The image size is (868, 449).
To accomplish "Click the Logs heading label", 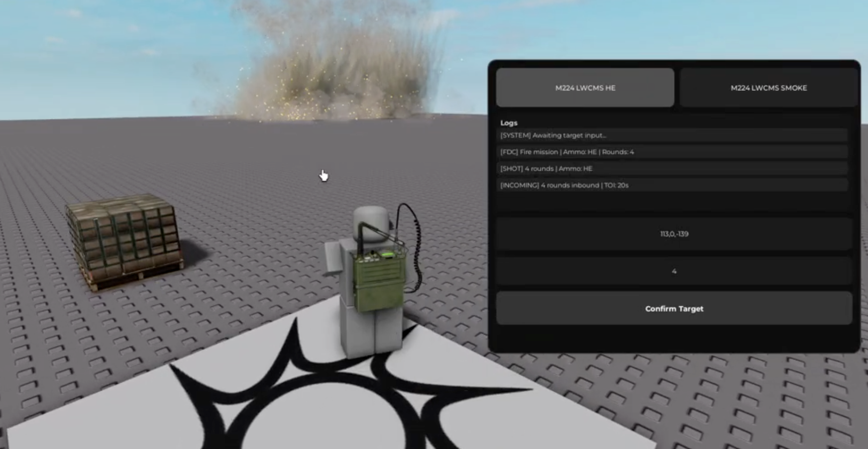I will tap(509, 123).
